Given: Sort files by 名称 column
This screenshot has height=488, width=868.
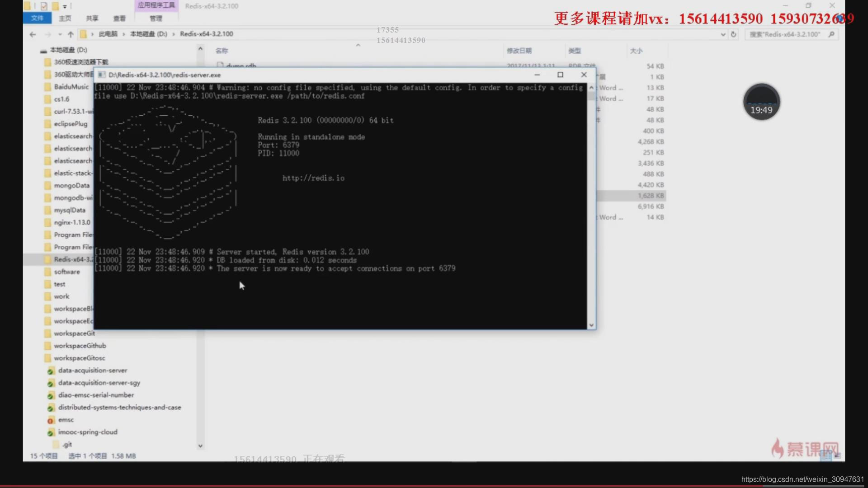Looking at the screenshot, I should tap(222, 51).
